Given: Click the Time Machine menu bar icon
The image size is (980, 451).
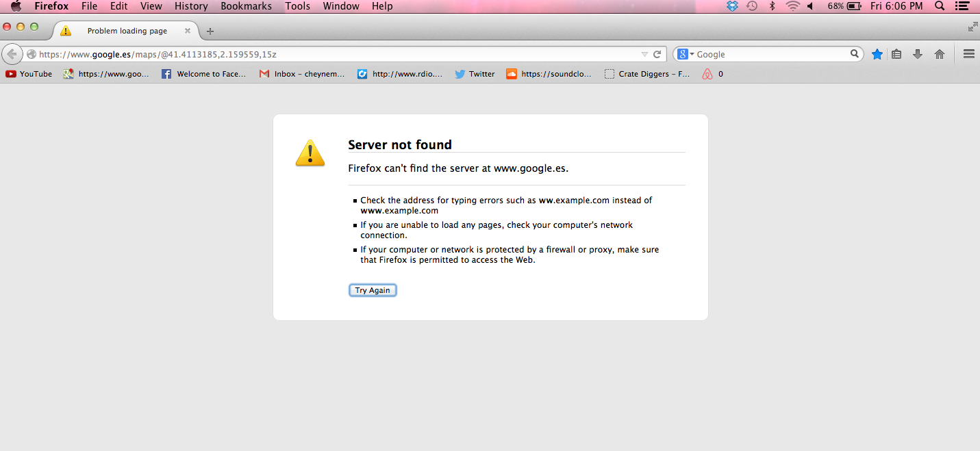Looking at the screenshot, I should (752, 6).
